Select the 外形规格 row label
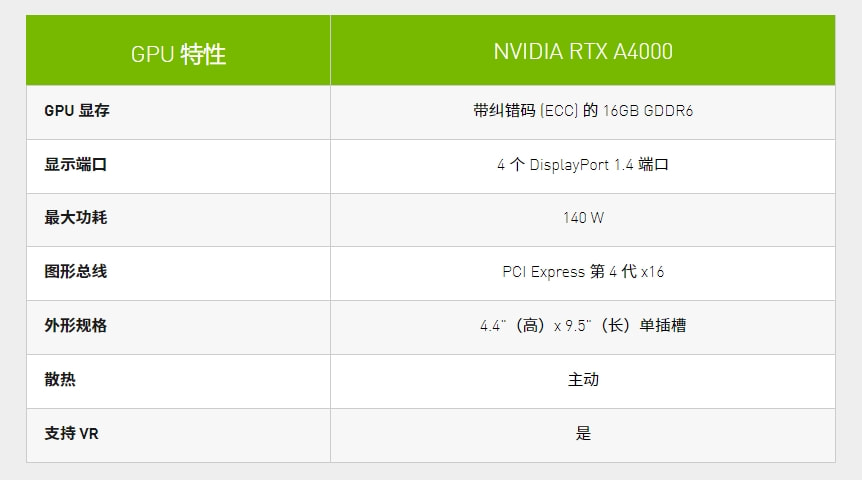This screenshot has width=862, height=480. [75, 326]
